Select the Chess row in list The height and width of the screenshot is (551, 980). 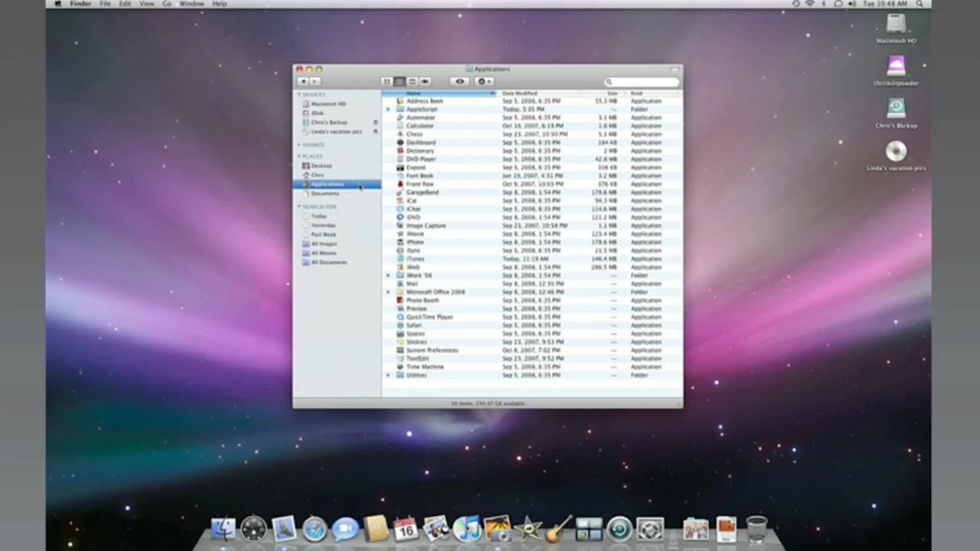tap(531, 135)
